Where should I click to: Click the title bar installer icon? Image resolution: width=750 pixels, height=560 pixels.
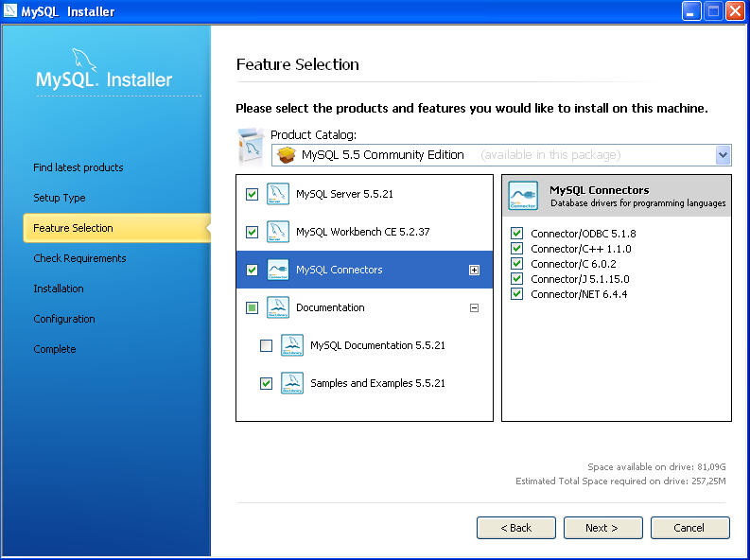pos(10,10)
